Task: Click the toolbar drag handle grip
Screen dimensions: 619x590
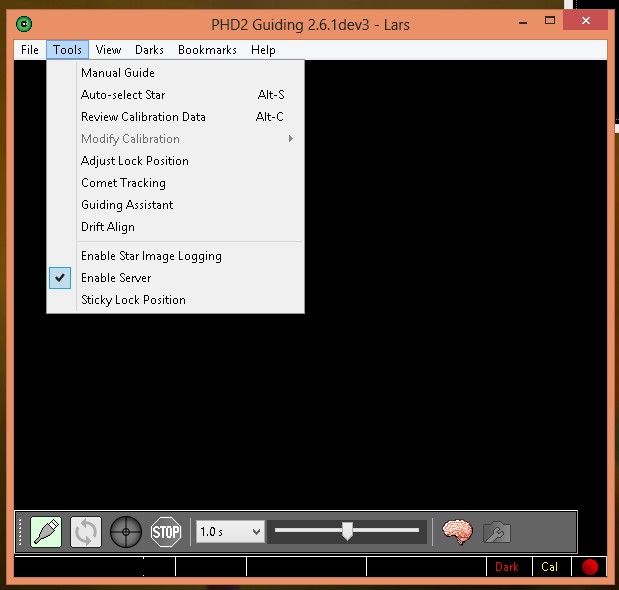Action: [21, 532]
